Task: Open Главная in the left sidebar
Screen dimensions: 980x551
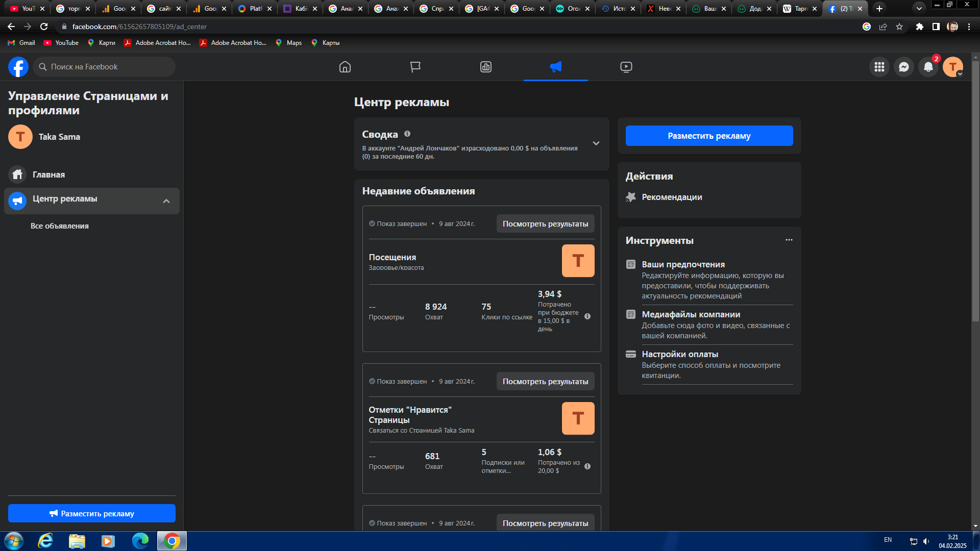Action: point(92,174)
